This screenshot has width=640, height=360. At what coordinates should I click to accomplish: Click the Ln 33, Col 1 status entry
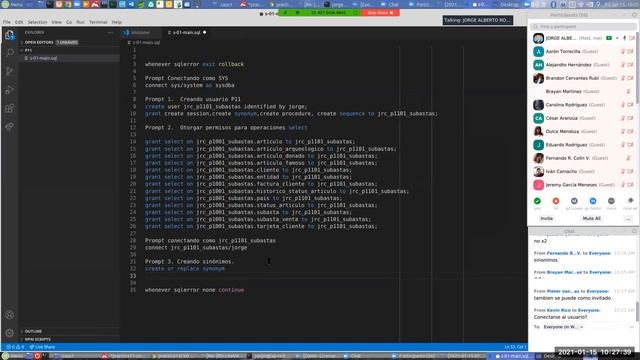515,347
